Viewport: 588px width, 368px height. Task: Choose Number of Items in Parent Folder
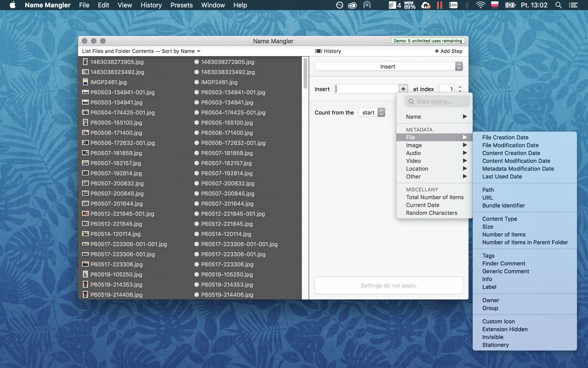[x=525, y=242]
